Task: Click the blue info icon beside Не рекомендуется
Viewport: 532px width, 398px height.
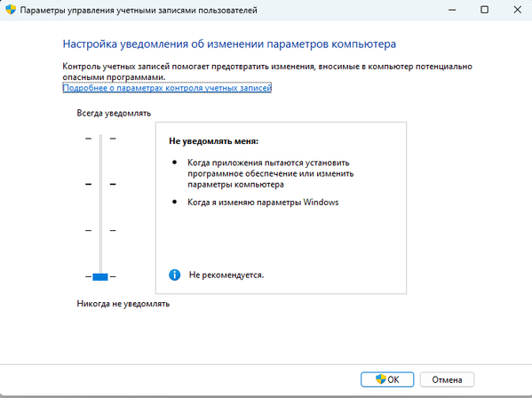Action: pos(174,275)
